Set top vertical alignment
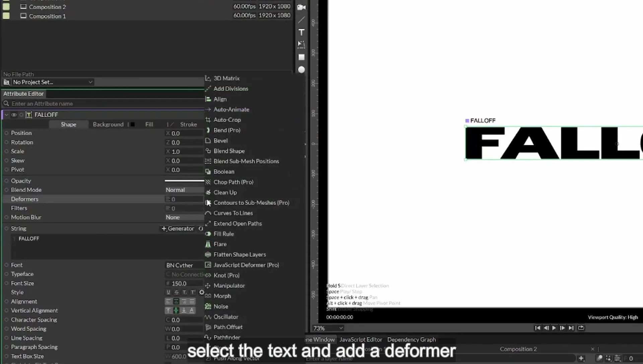The width and height of the screenshot is (643, 364). (168, 310)
